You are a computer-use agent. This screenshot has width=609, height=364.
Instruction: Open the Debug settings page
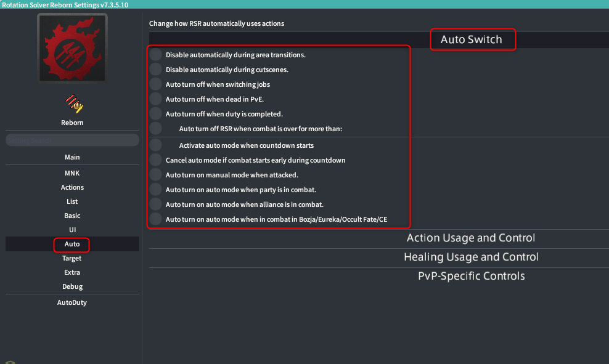click(72, 287)
